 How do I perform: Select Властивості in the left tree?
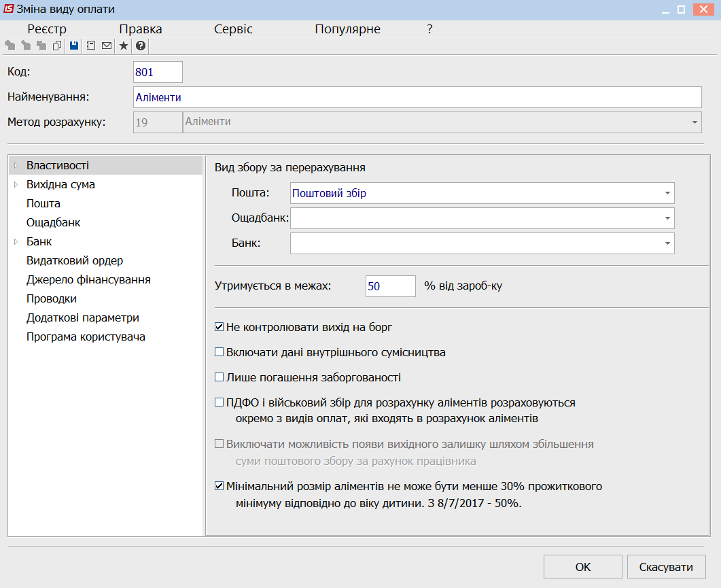[58, 166]
